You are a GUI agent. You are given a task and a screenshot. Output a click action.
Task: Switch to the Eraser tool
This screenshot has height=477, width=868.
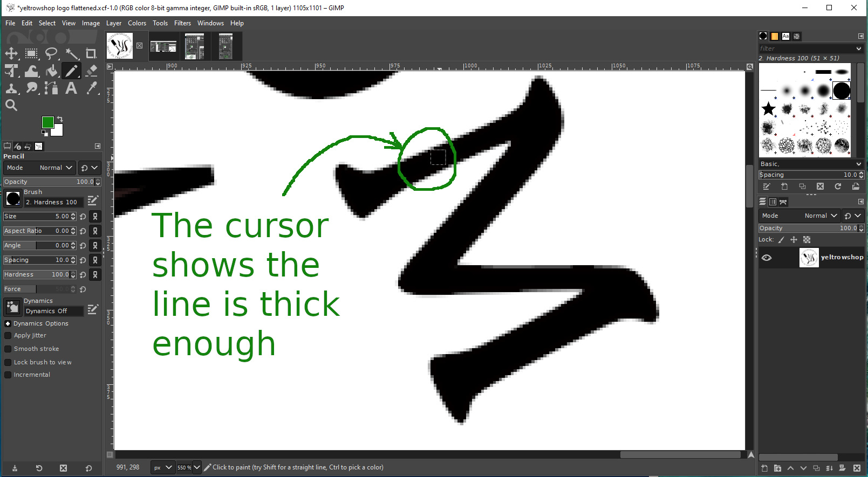pyautogui.click(x=91, y=71)
